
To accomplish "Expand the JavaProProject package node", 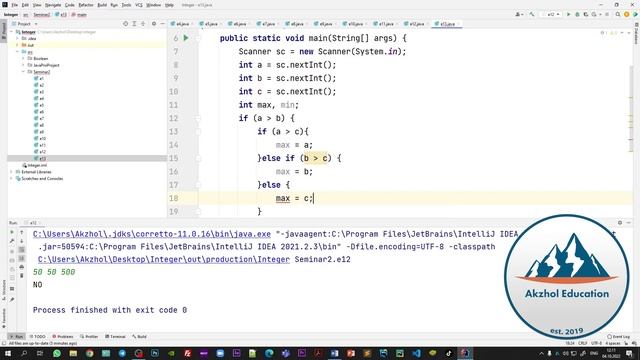I will 23,65.
